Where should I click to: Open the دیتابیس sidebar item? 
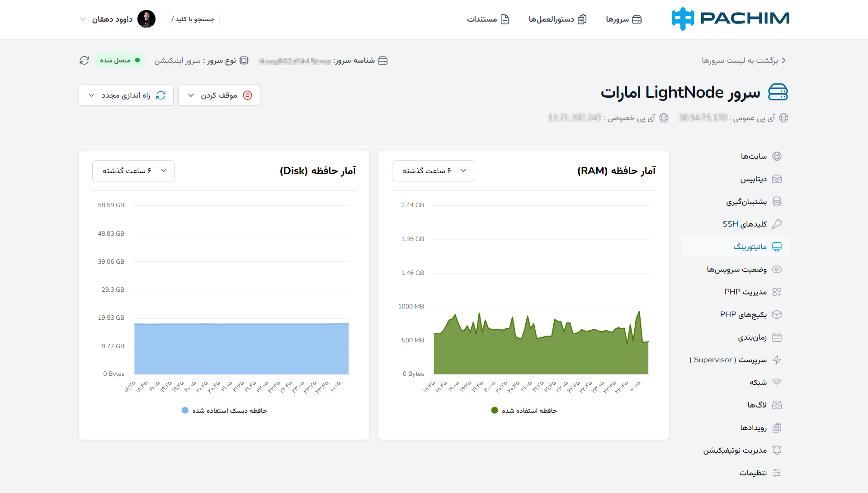pos(736,179)
